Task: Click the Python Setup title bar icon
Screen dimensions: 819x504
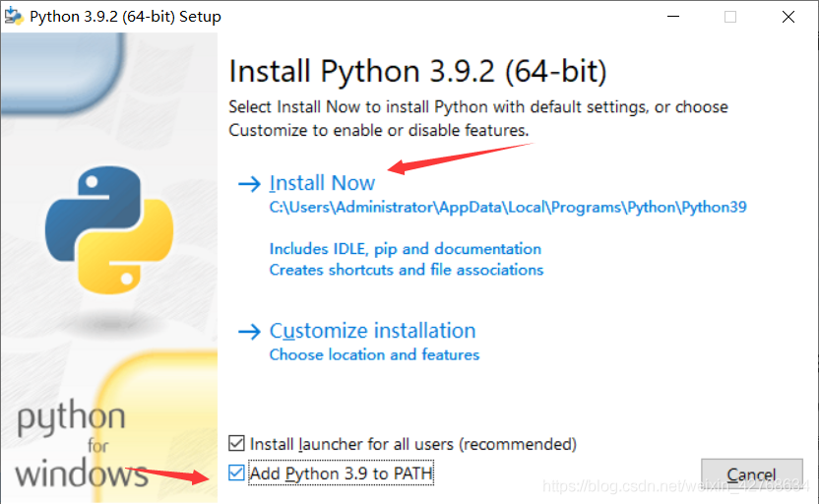Action: pyautogui.click(x=14, y=16)
